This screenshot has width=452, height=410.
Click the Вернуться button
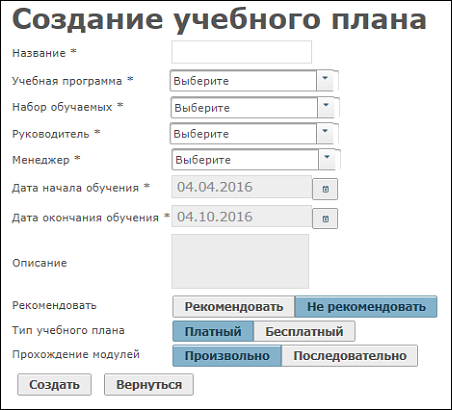(149, 385)
